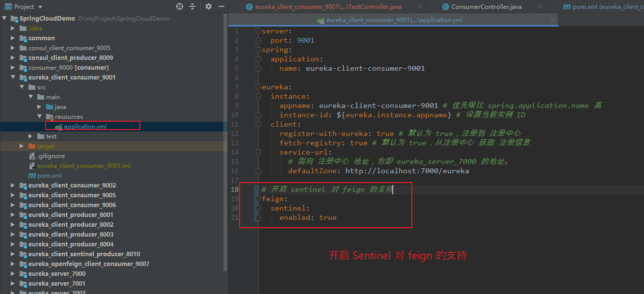The height and width of the screenshot is (294, 644).
Task: Collapse the resources folder arrow
Action: (x=40, y=117)
